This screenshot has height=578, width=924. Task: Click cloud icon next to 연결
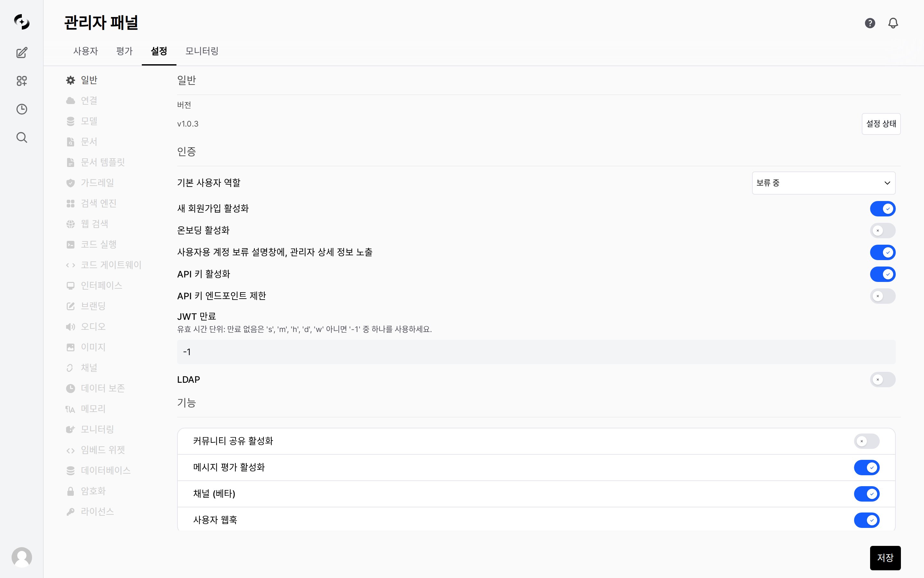pos(71,101)
